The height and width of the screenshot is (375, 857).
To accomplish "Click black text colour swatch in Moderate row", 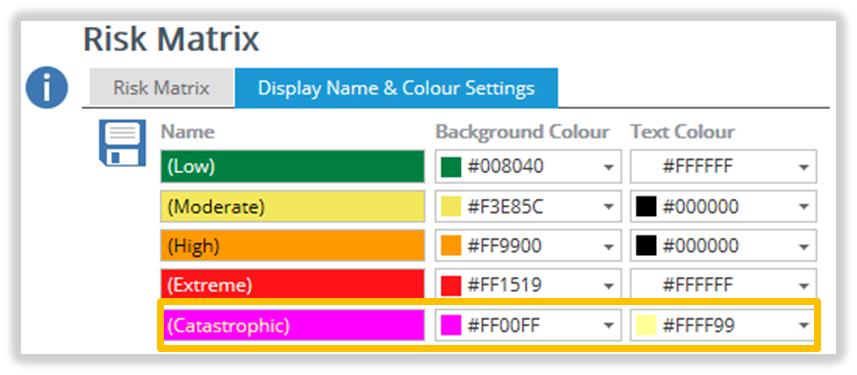I will coord(646,207).
